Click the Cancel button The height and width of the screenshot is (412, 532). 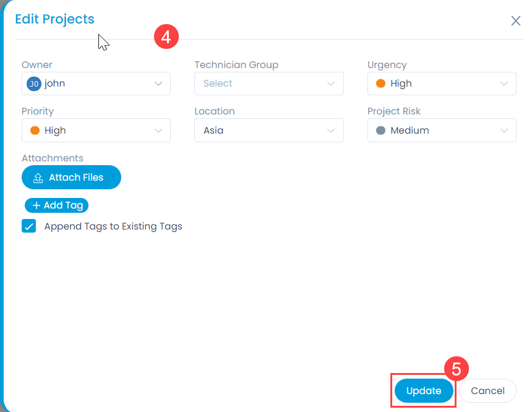pos(487,391)
